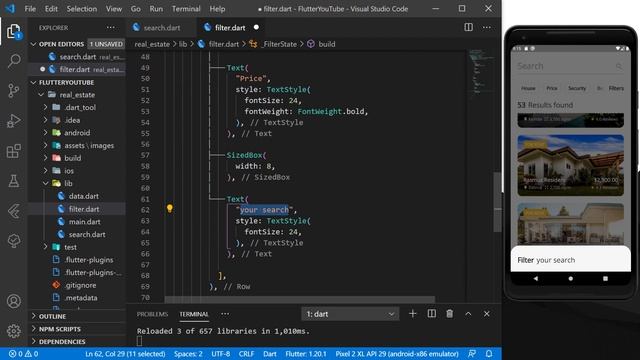Screen dimensions: 640x360
Task: Open Explorer panel more actions
Action: pos(111,27)
